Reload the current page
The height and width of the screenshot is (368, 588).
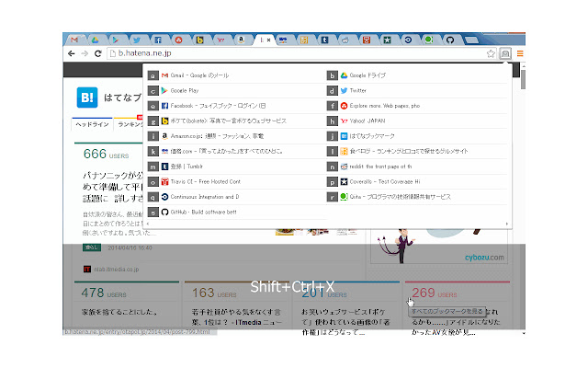click(x=98, y=53)
